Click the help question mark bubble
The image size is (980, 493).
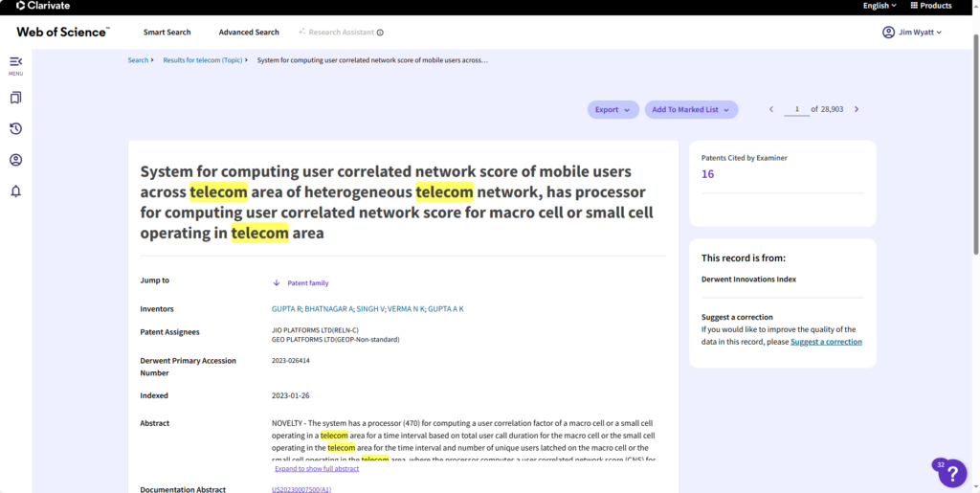click(951, 473)
